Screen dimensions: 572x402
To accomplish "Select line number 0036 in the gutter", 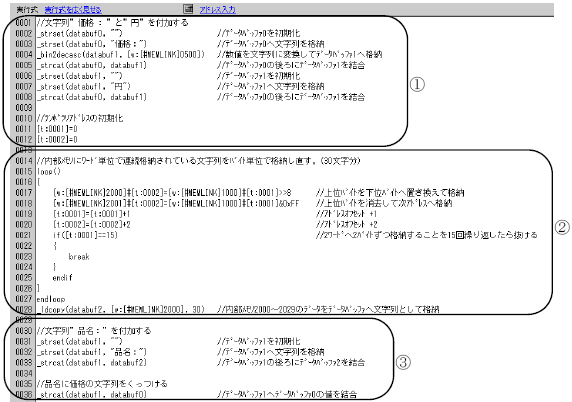I will (24, 394).
